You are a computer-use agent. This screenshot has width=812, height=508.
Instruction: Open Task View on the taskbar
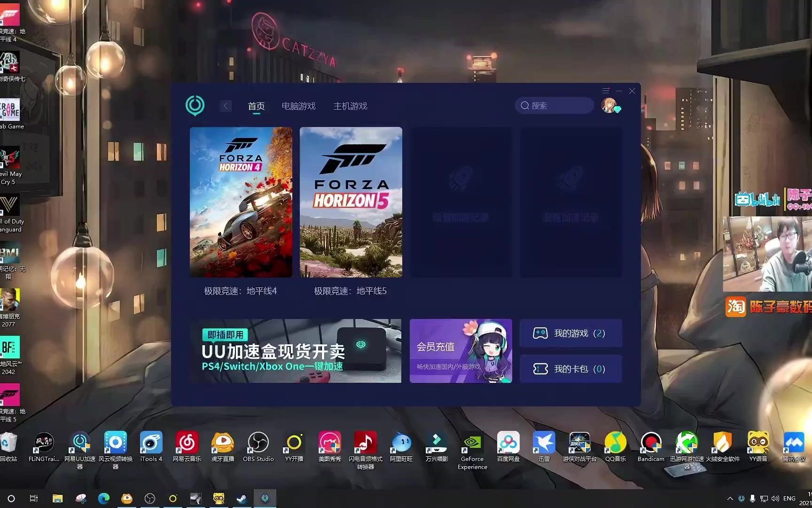pos(34,499)
